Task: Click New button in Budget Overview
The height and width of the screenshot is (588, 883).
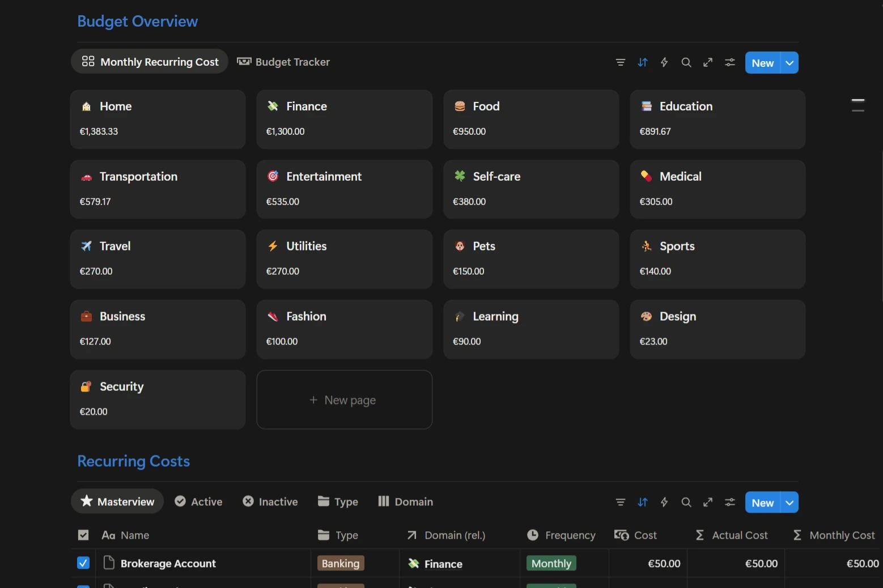Action: 762,63
